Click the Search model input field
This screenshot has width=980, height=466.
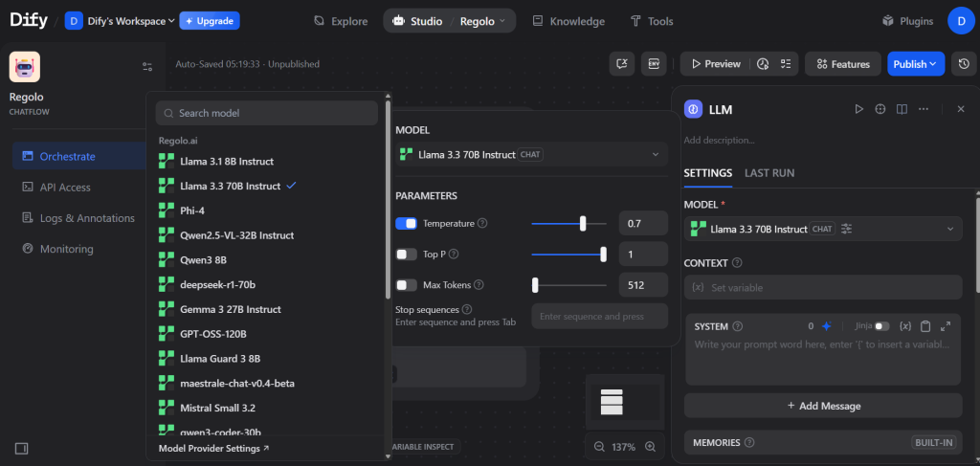[x=268, y=113]
